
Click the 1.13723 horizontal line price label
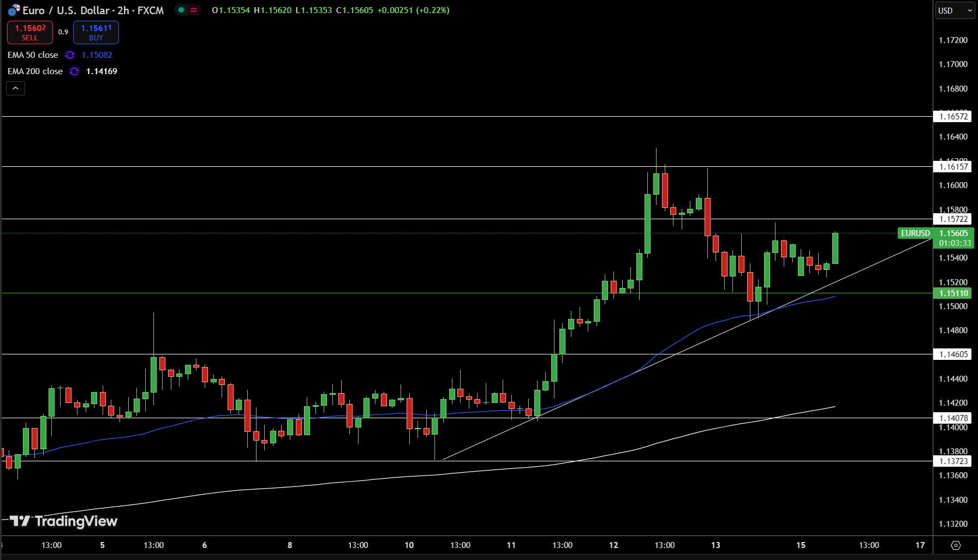(953, 461)
